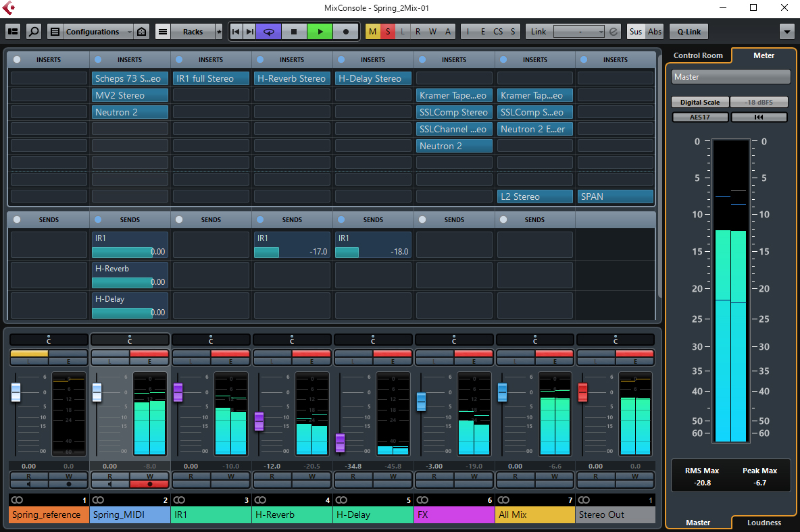Click the Stop transport button
The height and width of the screenshot is (532, 800).
(x=294, y=32)
